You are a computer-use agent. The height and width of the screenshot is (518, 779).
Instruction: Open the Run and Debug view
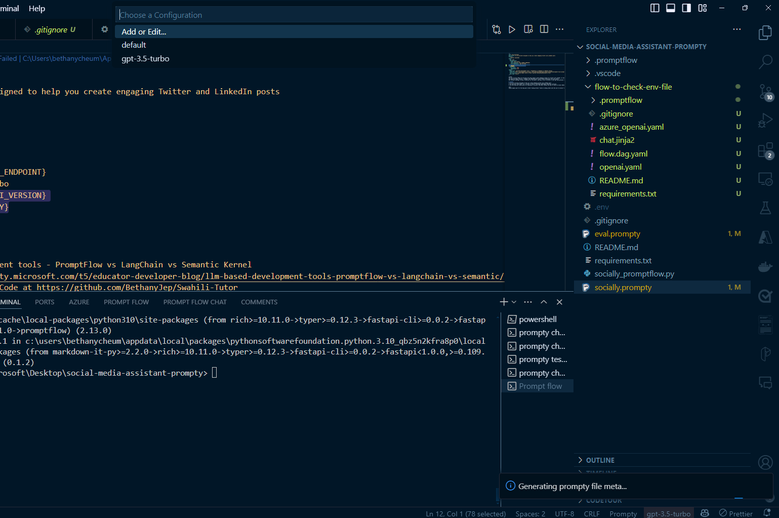click(765, 121)
